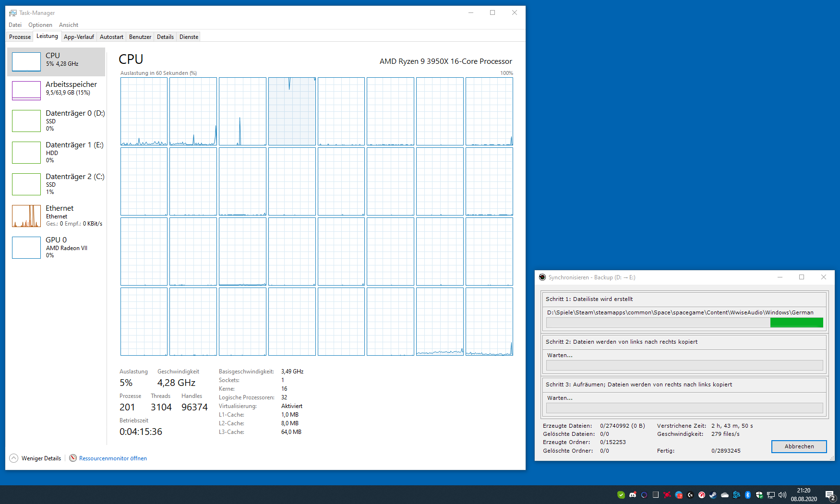
Task: Open the red atom tray icon
Action: pyautogui.click(x=667, y=495)
